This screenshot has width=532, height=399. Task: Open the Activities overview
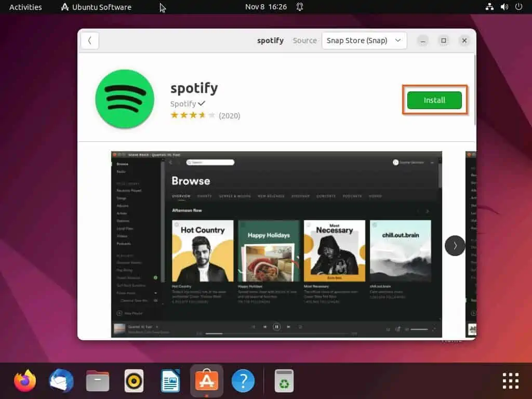(x=25, y=7)
